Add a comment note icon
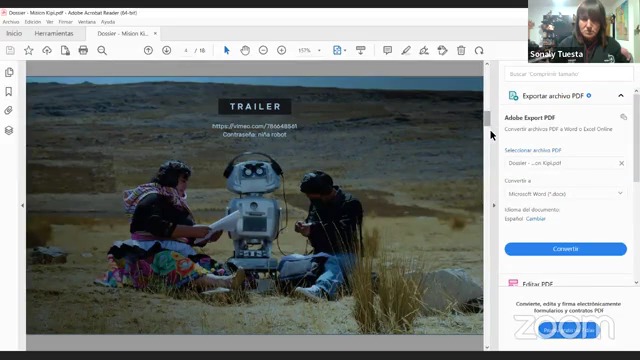Screen dimensions: 640x360 point(387,50)
